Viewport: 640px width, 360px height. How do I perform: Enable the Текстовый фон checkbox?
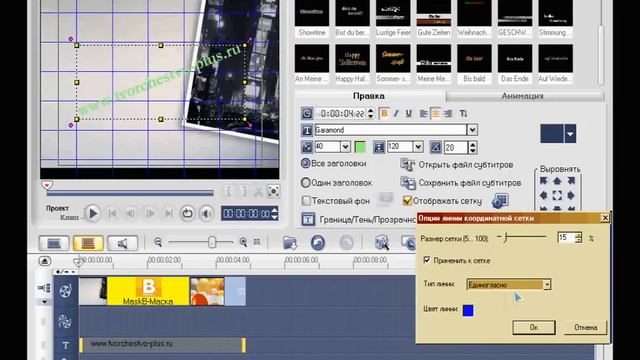click(x=306, y=200)
